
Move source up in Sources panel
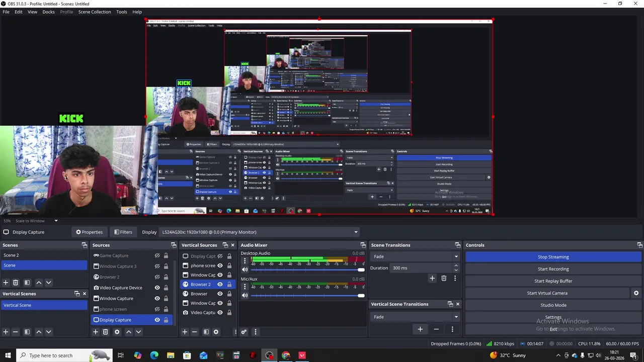click(129, 332)
